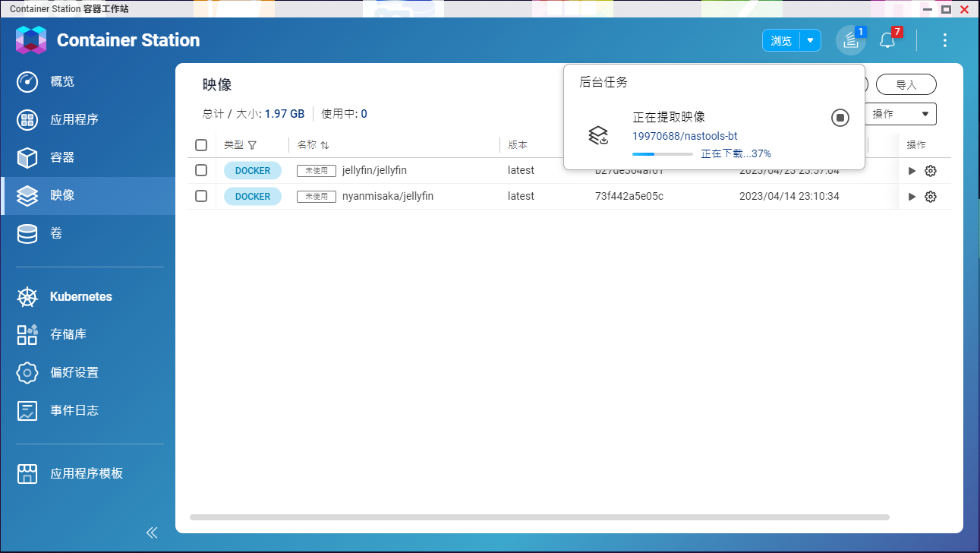Collapse the sidebar with the chevron arrows
980x553 pixels.
coord(151,532)
